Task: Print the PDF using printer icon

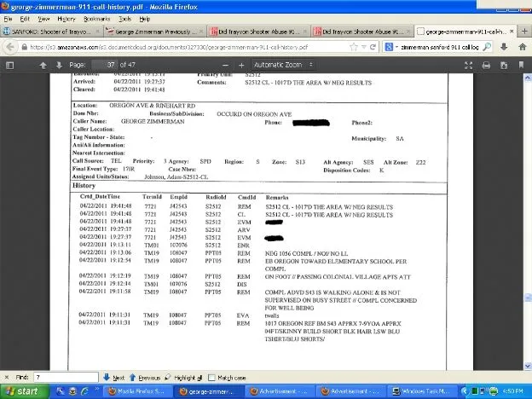Action: click(x=487, y=65)
